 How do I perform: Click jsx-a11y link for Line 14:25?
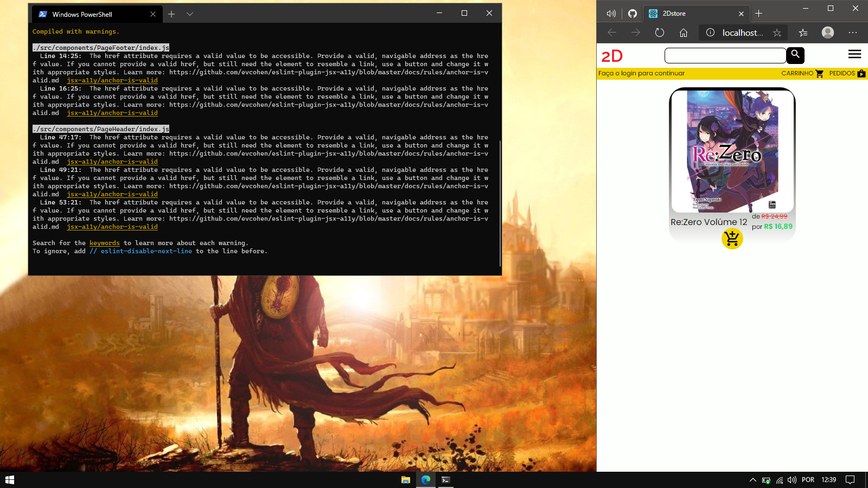112,80
